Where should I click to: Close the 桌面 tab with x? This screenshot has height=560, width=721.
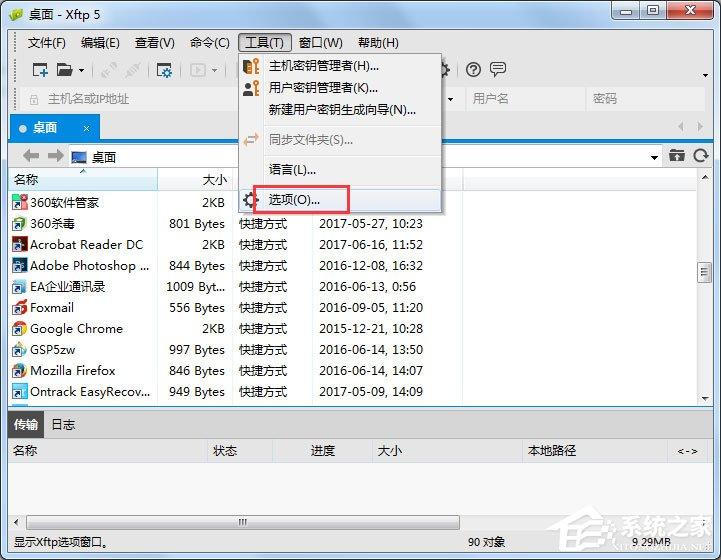point(86,129)
